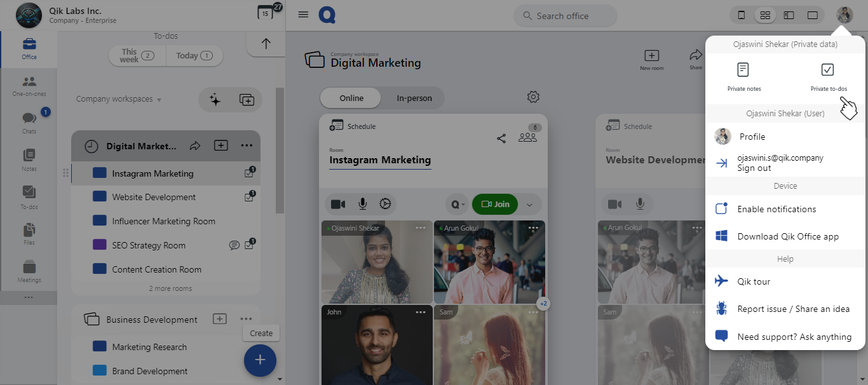Click the AI sparkle icon
Image resolution: width=868 pixels, height=385 pixels.
(215, 100)
